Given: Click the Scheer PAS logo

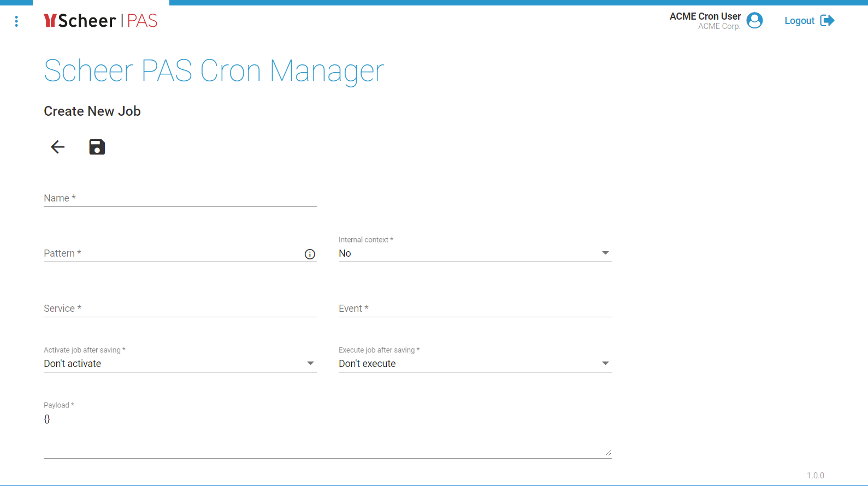Looking at the screenshot, I should (101, 21).
